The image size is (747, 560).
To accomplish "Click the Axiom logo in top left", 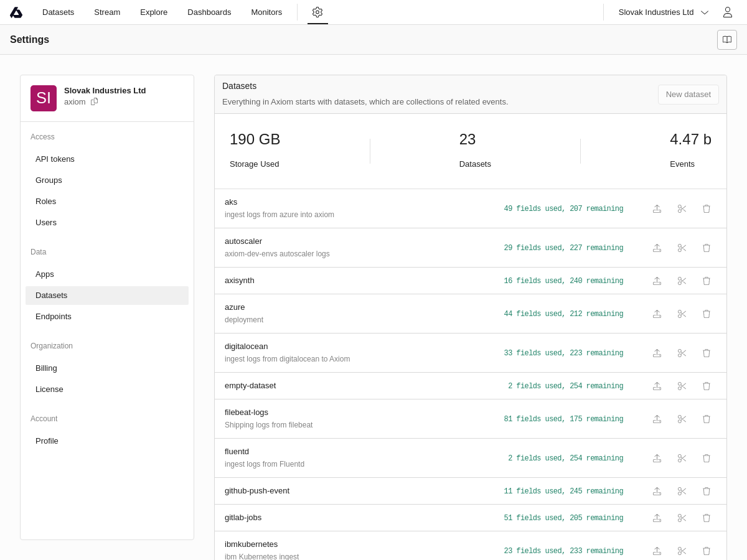I will coord(16,12).
